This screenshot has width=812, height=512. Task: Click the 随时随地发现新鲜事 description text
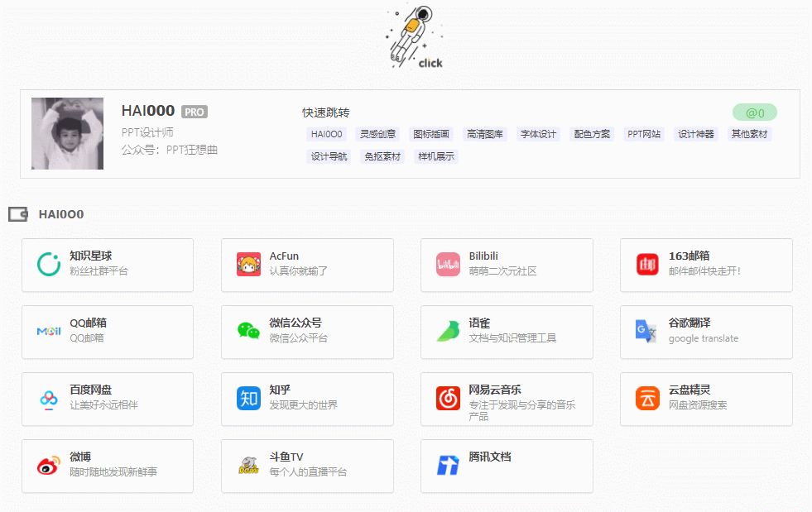click(113, 471)
